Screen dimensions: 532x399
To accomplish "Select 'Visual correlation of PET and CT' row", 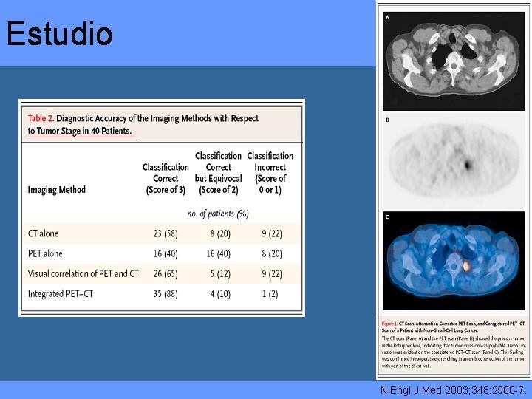I will coord(83,273).
